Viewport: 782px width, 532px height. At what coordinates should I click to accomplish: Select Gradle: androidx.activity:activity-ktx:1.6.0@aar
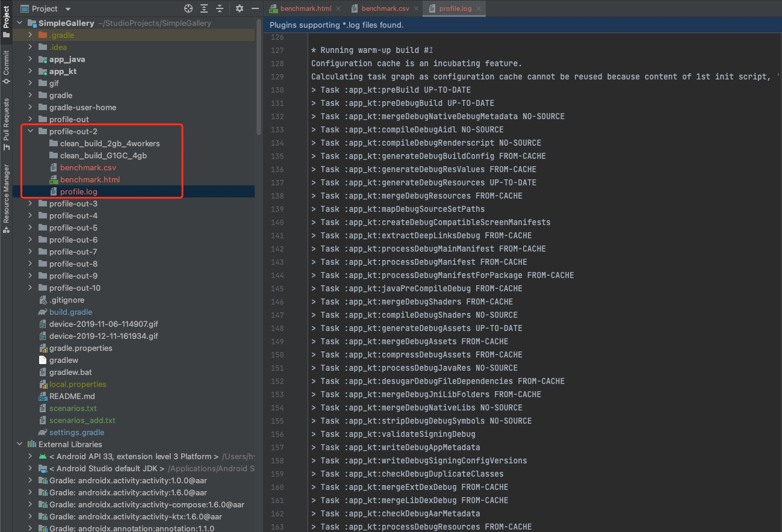[x=135, y=516]
